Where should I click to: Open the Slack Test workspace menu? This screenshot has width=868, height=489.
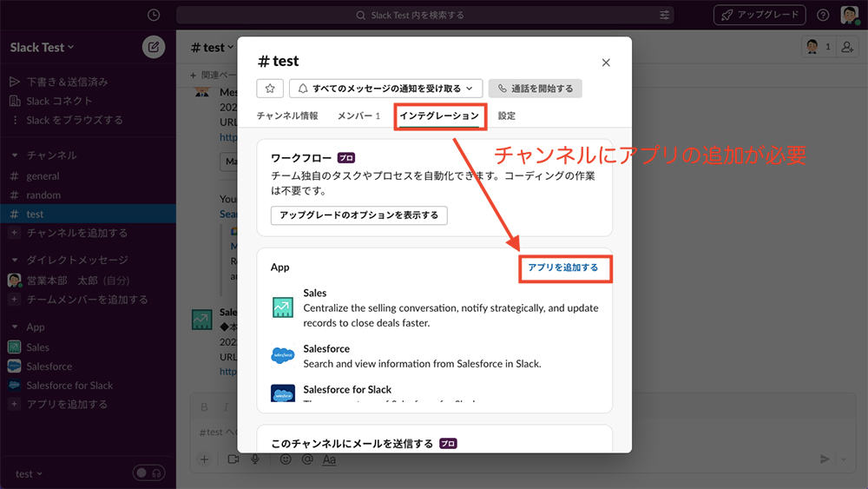pyautogui.click(x=42, y=47)
